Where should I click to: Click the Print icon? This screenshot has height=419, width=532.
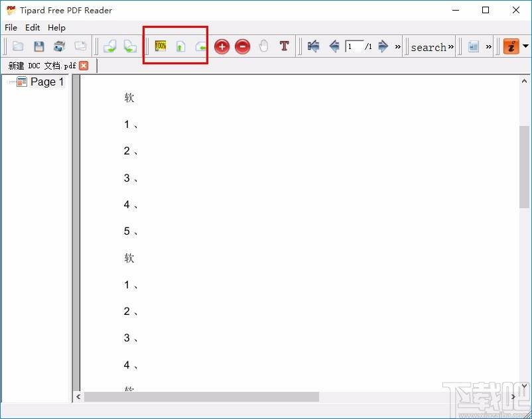tap(60, 46)
